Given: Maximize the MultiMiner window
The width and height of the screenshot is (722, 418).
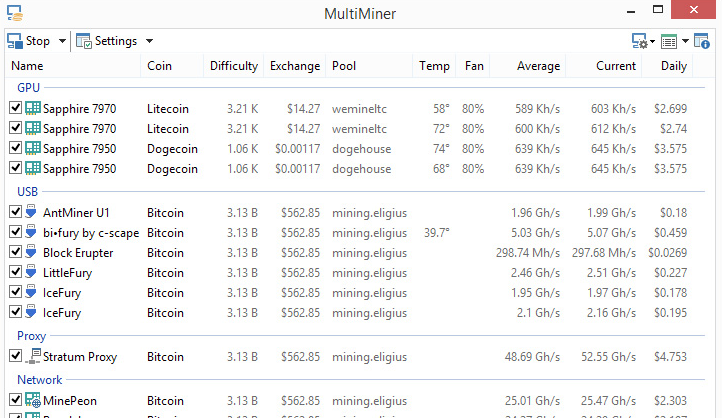Looking at the screenshot, I should [x=658, y=9].
